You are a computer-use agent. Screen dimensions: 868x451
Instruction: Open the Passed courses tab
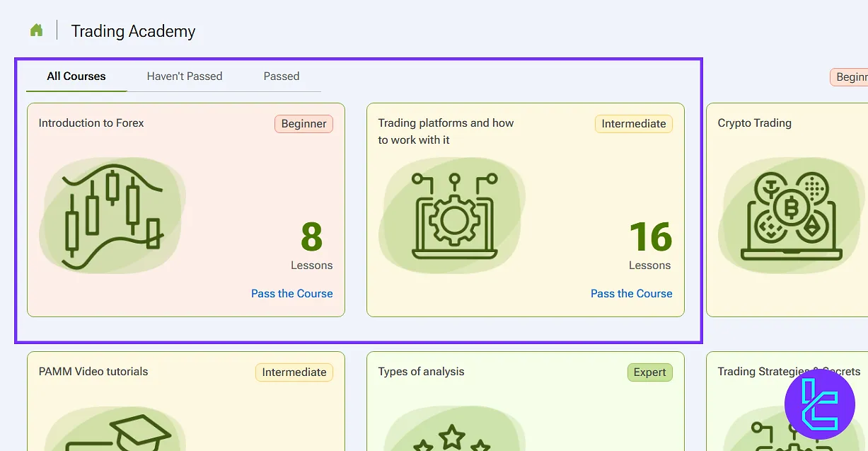pos(282,76)
